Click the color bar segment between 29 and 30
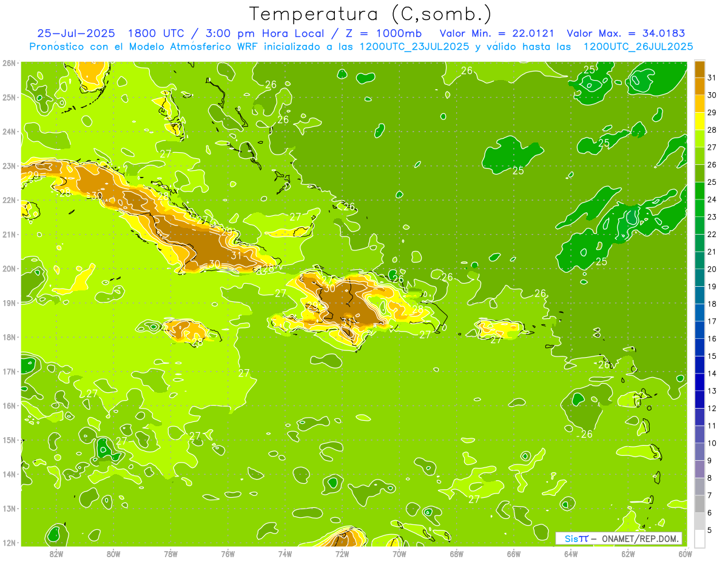The width and height of the screenshot is (728, 562). coord(699,103)
